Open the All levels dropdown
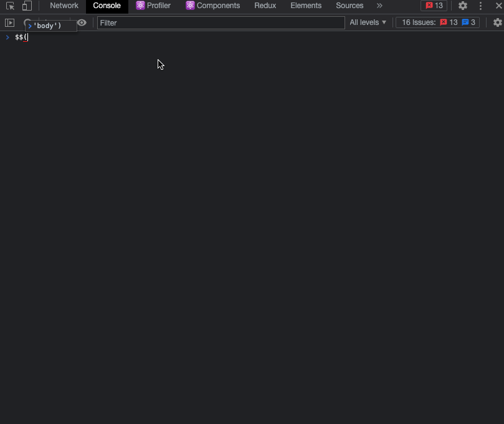This screenshot has height=424, width=504. click(368, 22)
